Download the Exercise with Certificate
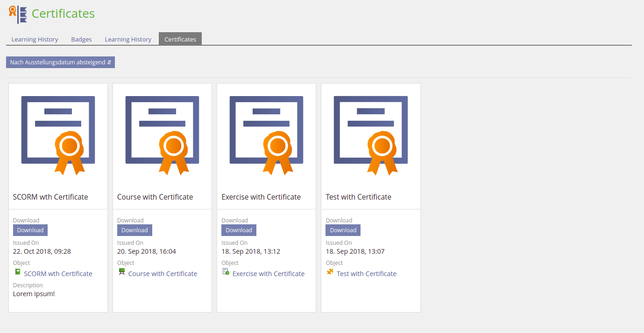The height and width of the screenshot is (333, 644). [239, 230]
